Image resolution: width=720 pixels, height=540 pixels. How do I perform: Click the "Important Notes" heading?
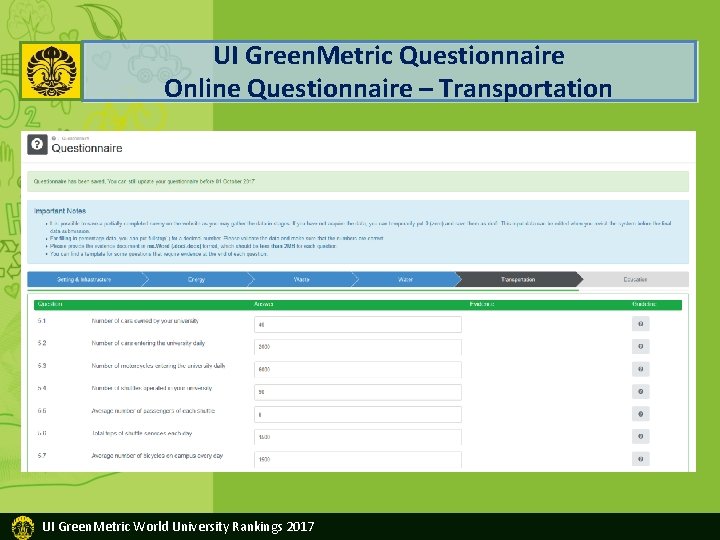60,211
